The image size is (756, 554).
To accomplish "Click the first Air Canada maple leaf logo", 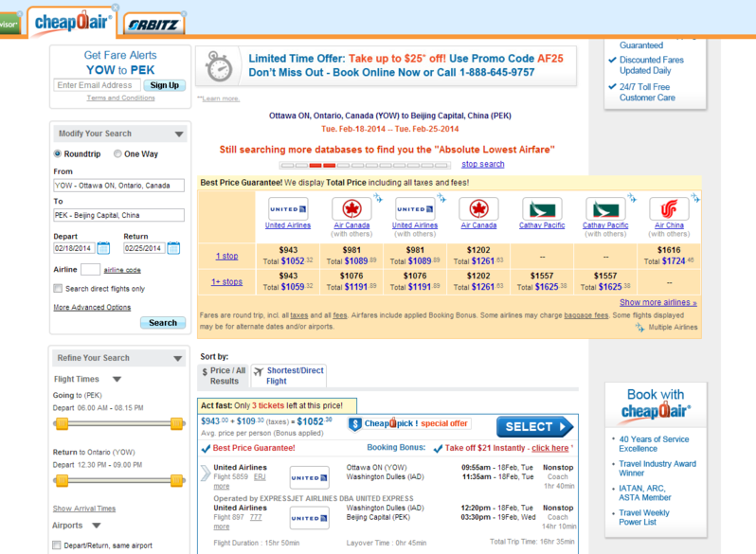I will [351, 209].
